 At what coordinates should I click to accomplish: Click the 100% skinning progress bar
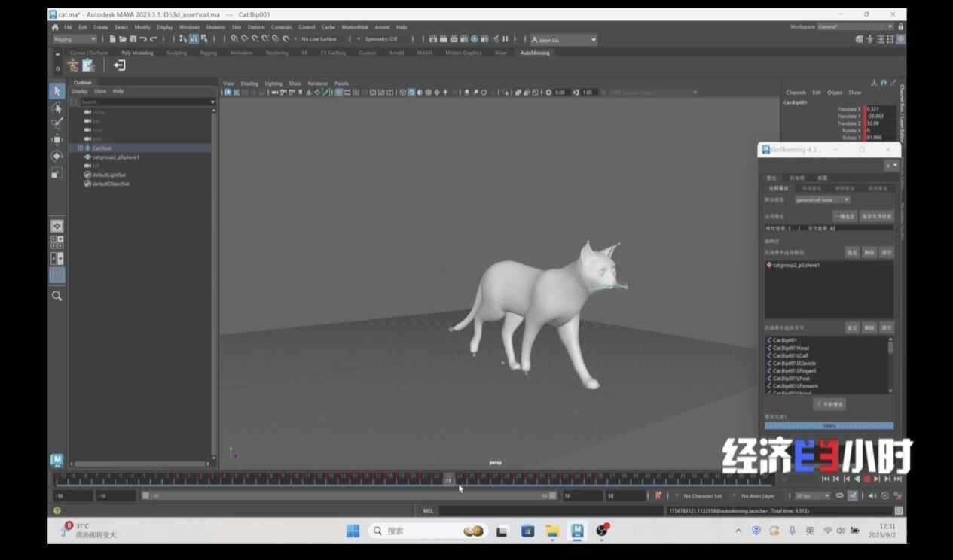coord(829,425)
